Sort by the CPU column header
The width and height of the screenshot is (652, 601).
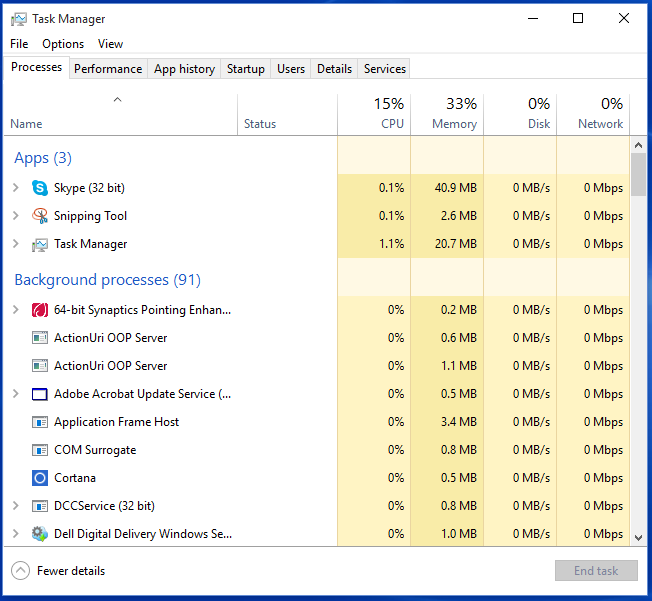tap(374, 115)
